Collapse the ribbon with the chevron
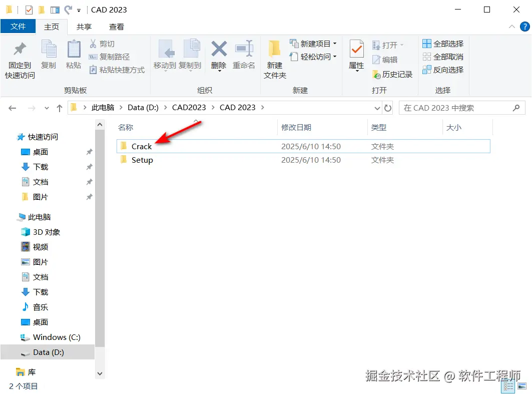The image size is (532, 394). 511,27
